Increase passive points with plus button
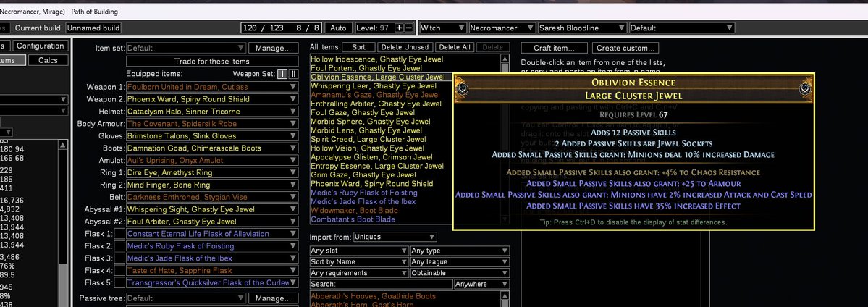868x307 pixels. click(400, 28)
